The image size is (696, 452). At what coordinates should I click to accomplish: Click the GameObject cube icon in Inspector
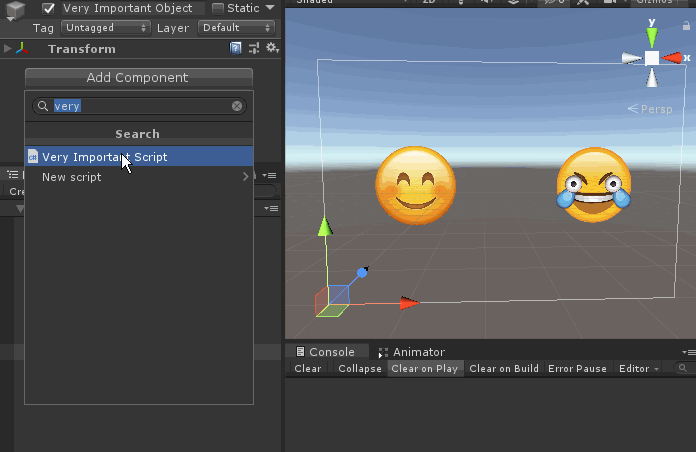click(x=15, y=10)
